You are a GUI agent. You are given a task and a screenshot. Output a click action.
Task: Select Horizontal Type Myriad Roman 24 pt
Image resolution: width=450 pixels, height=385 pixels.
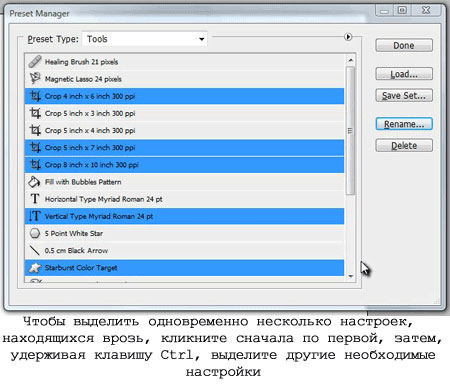pyautogui.click(x=184, y=199)
